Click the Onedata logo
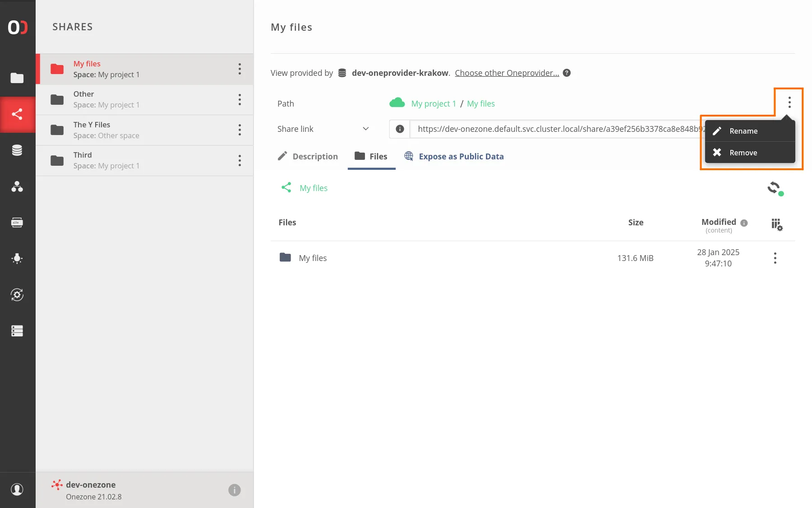 click(18, 27)
